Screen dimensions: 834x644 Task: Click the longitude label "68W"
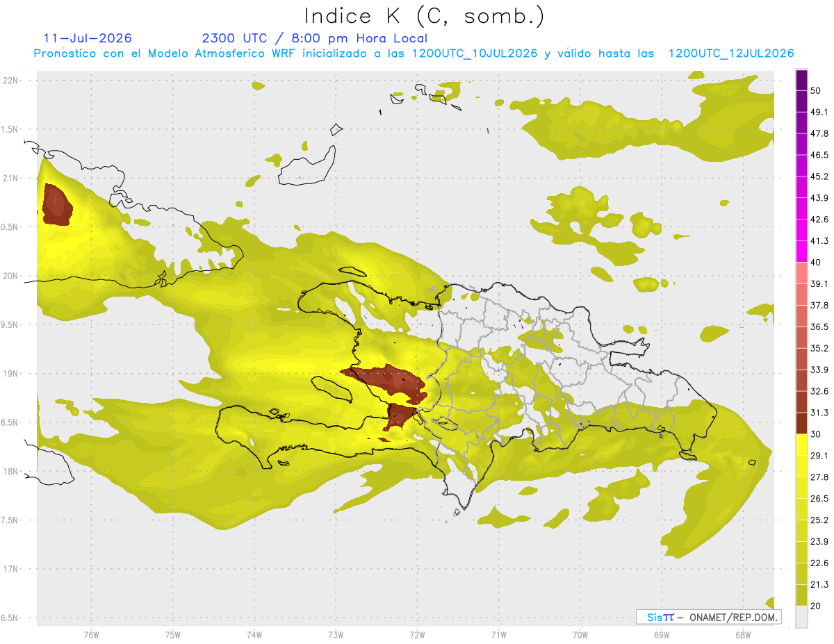742,635
